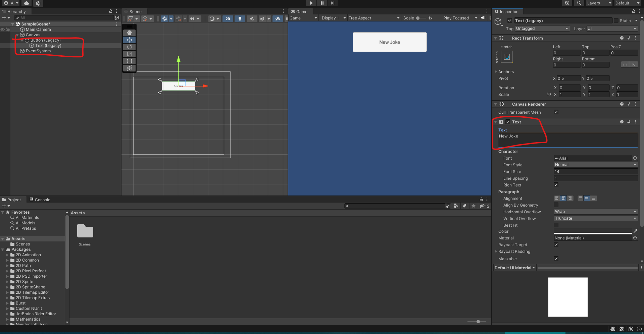Viewport: 644px width, 334px height.
Task: Select the Rect tool in Scene view
Action: point(130,61)
